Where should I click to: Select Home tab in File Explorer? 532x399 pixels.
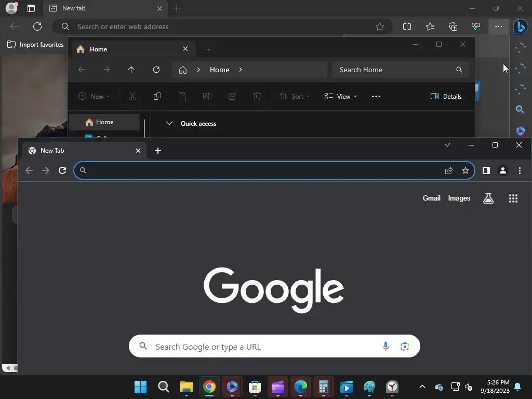click(134, 49)
